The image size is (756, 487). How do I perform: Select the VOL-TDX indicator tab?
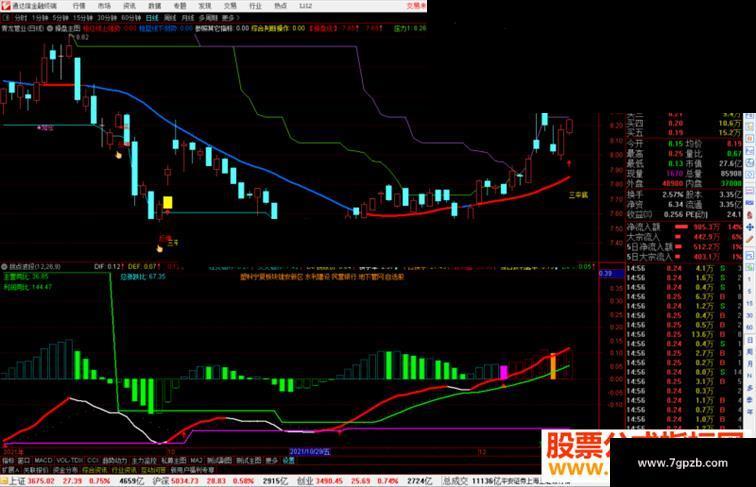coord(70,460)
